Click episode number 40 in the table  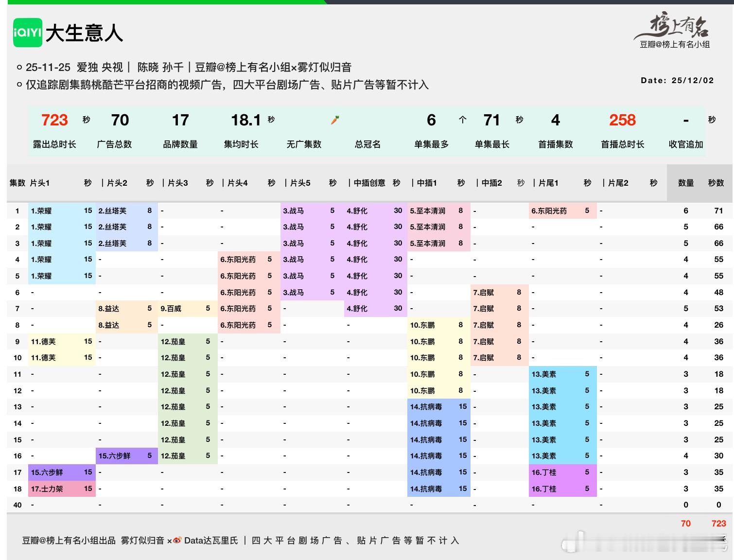17,505
